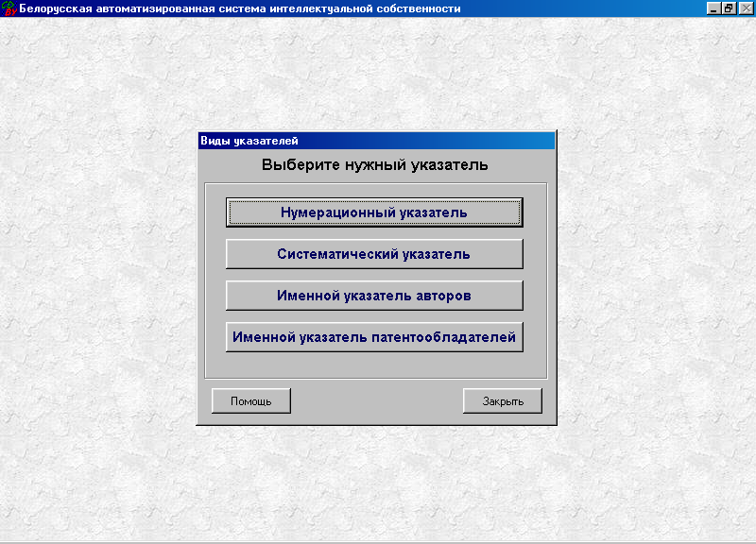Close the main application window
Viewport: 756px width, 544px height.
(x=747, y=8)
